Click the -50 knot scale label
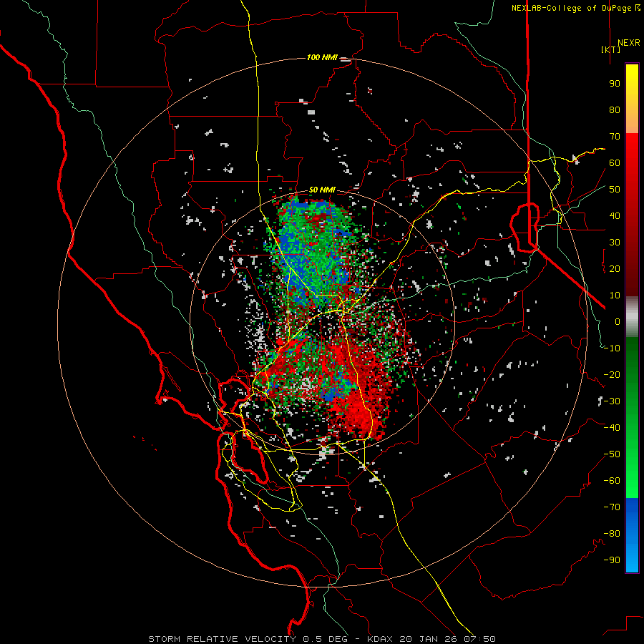 click(x=612, y=454)
